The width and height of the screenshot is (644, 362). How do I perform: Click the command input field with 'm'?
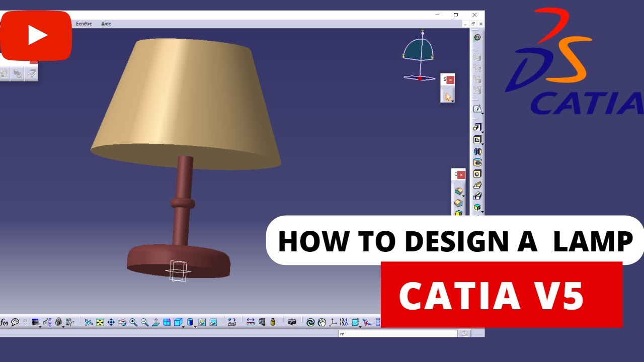398,333
